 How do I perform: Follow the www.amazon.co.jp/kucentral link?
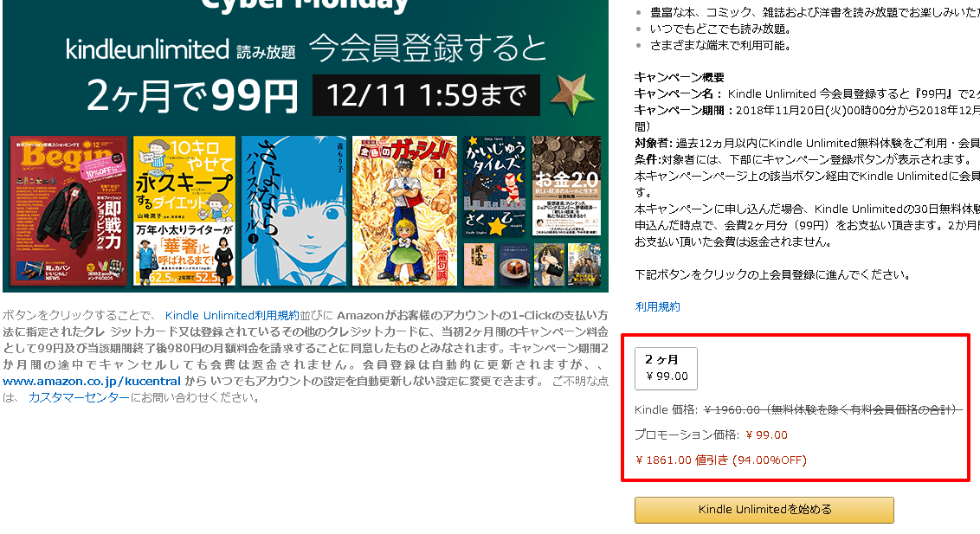[92, 381]
